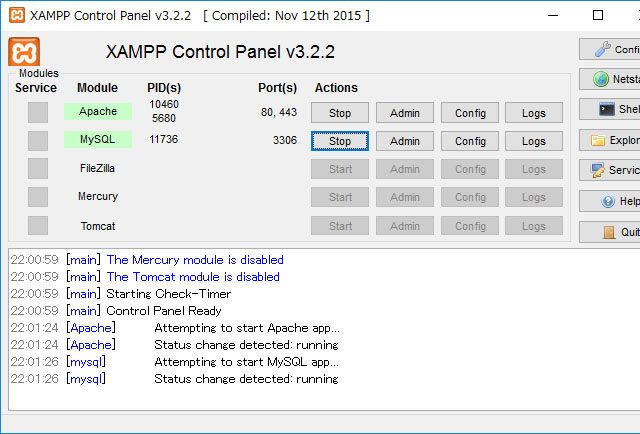Start the FileZilla module
Screen dimensions: 640x434
[340, 169]
